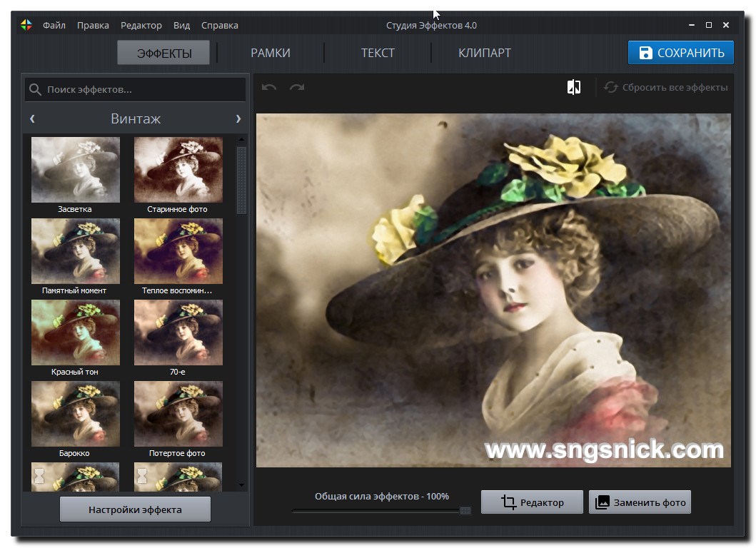Viewport: 756px width, 548px height.
Task: Click Сбросить все эффекты
Action: pyautogui.click(x=666, y=87)
